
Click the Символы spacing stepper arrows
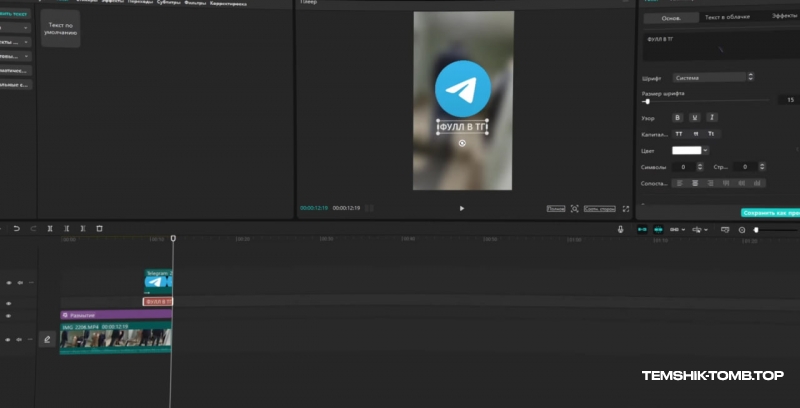[699, 167]
